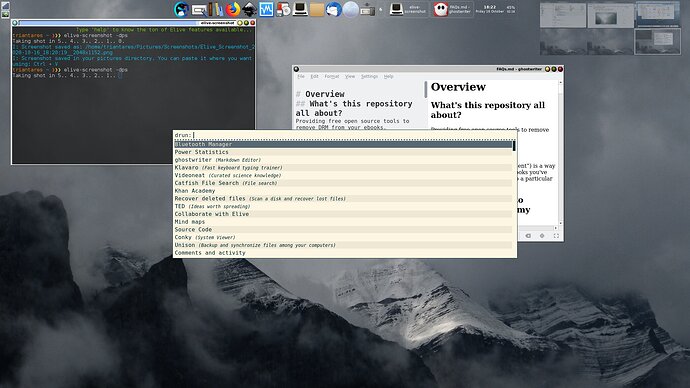Click the ghostwriter editor pane scrollbar handle

coord(426,89)
